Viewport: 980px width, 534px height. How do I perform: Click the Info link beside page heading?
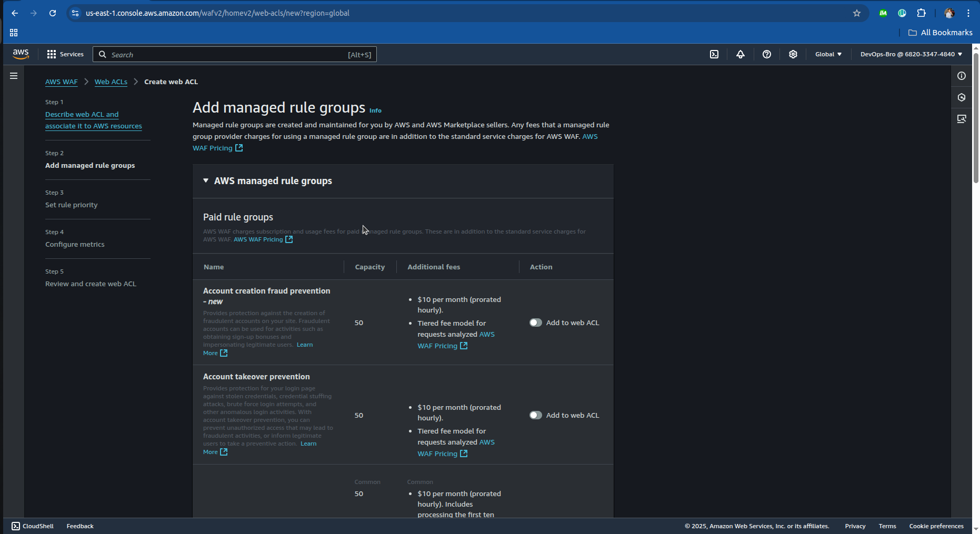375,110
